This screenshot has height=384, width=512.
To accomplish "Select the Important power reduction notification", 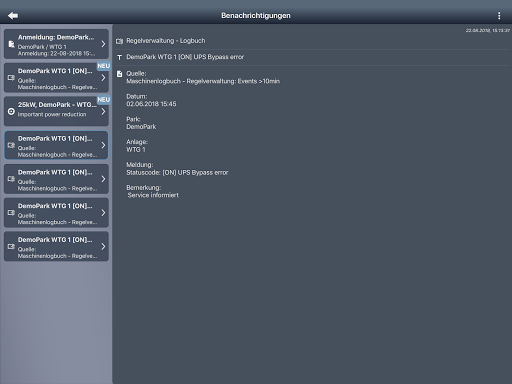I will [x=56, y=111].
